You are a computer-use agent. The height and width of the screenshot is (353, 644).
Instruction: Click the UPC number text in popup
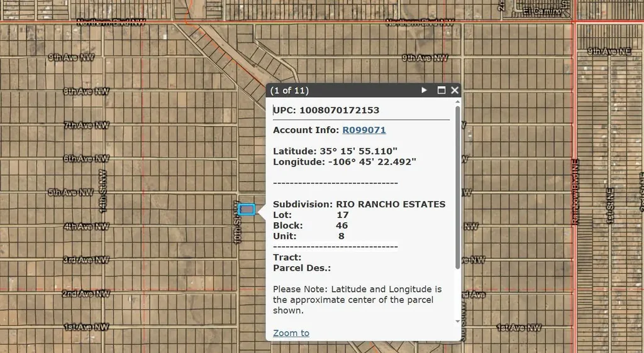339,111
